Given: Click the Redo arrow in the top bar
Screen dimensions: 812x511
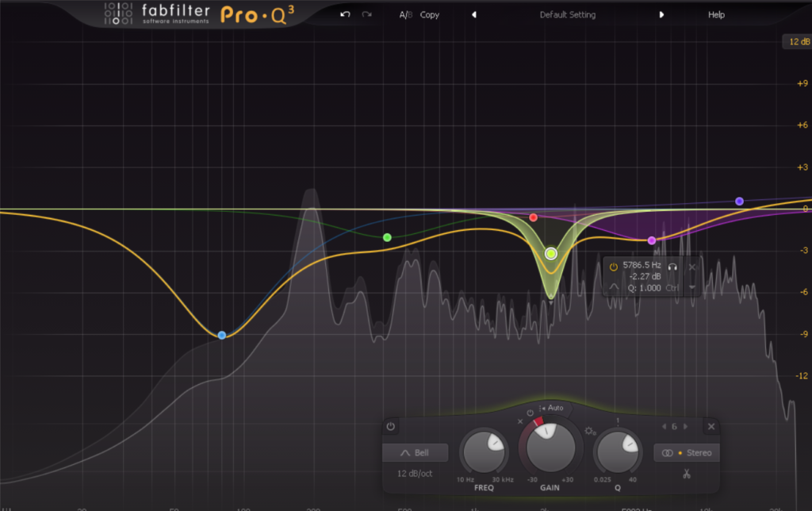Looking at the screenshot, I should pos(366,14).
